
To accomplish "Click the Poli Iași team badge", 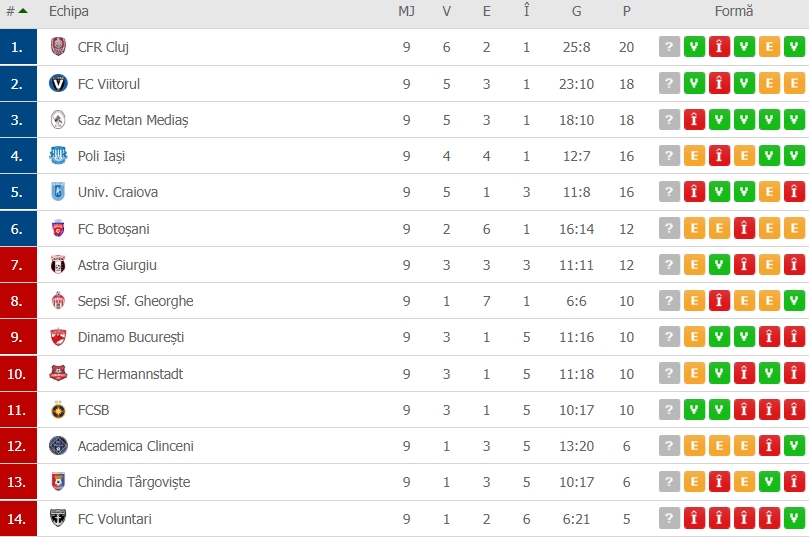I will 58,156.
